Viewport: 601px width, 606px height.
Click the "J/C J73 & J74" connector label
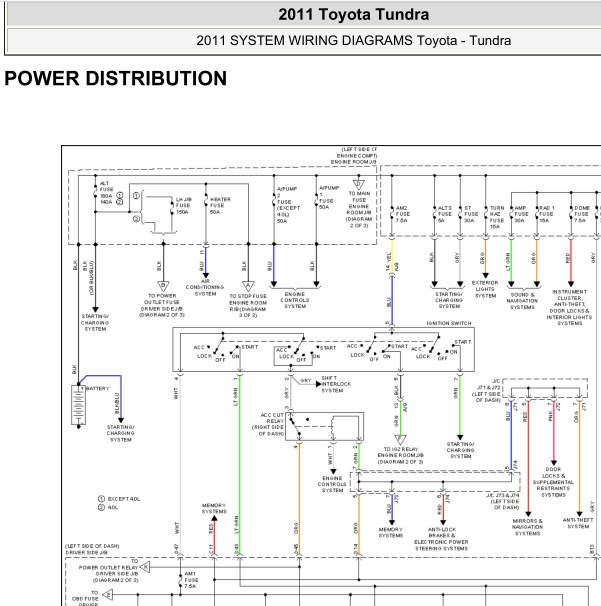click(x=503, y=501)
